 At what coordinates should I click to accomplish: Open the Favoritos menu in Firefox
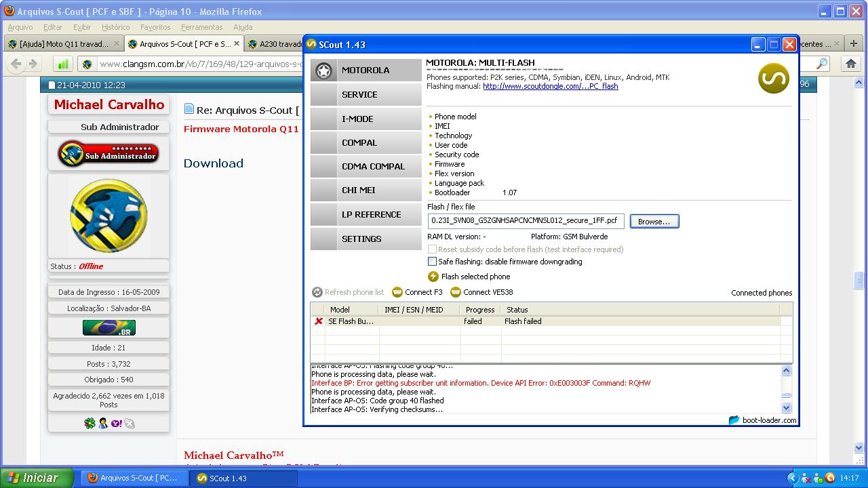point(155,27)
